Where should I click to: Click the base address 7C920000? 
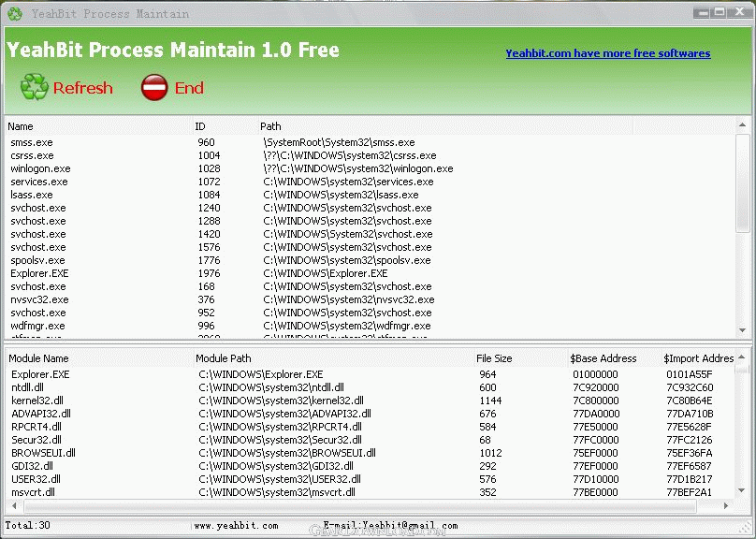click(596, 387)
